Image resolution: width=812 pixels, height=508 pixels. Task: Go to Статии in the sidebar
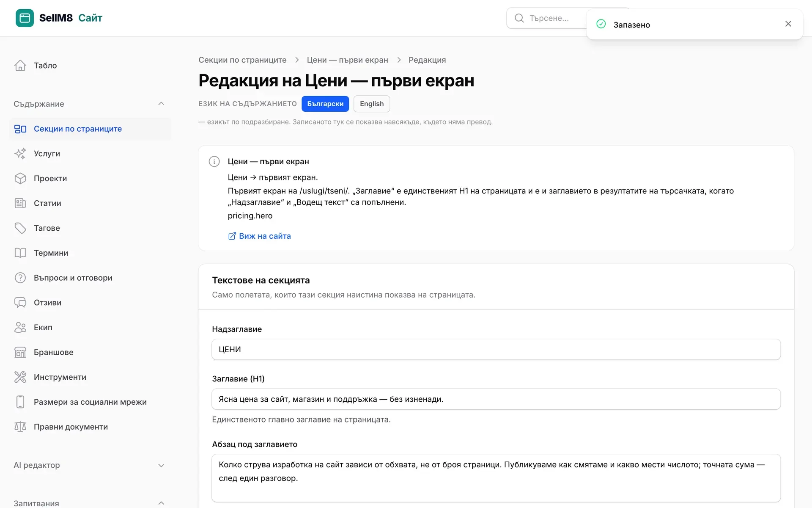tap(91, 203)
